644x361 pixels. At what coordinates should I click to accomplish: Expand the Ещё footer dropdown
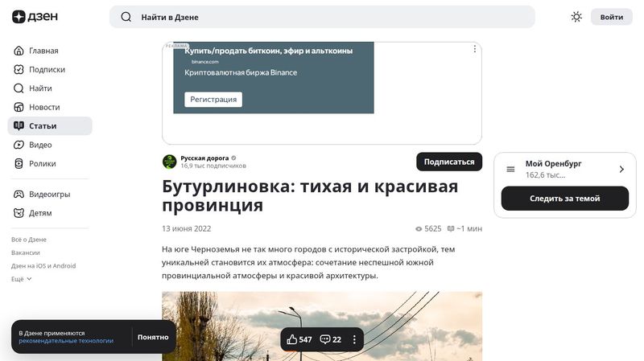tap(22, 279)
